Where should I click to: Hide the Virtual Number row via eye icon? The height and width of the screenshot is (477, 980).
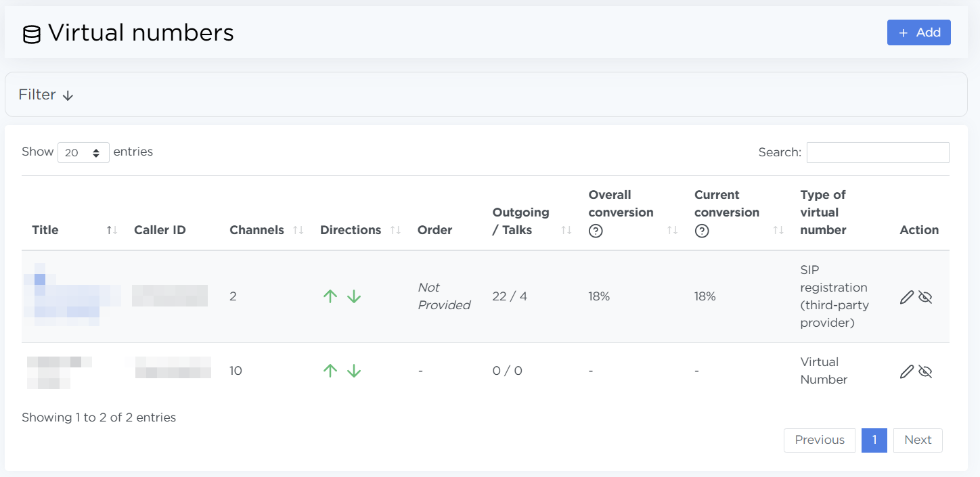click(x=925, y=371)
